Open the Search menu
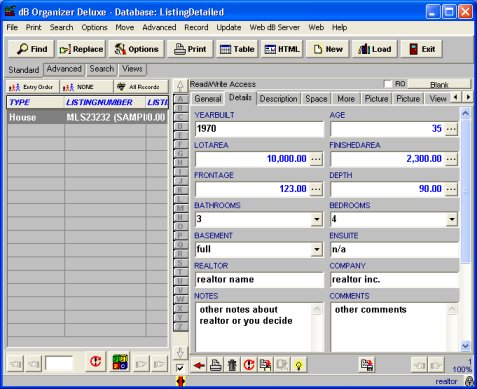This screenshot has width=477, height=389. click(x=61, y=27)
